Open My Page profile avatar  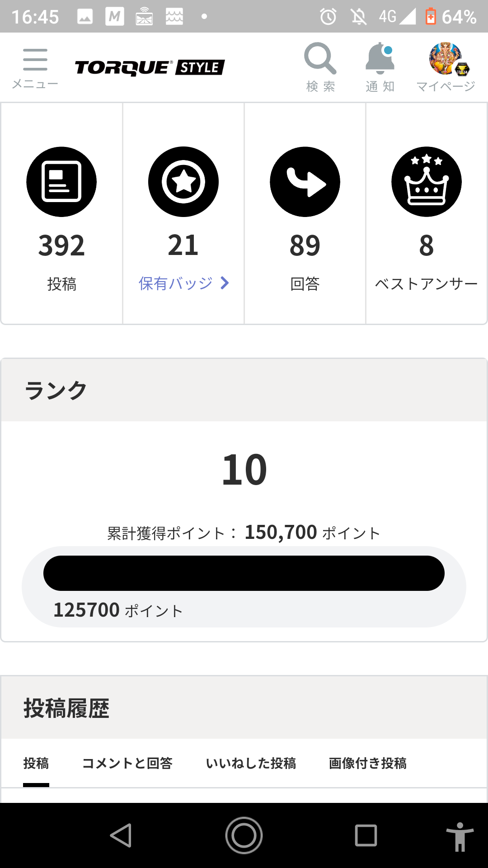coord(446,59)
